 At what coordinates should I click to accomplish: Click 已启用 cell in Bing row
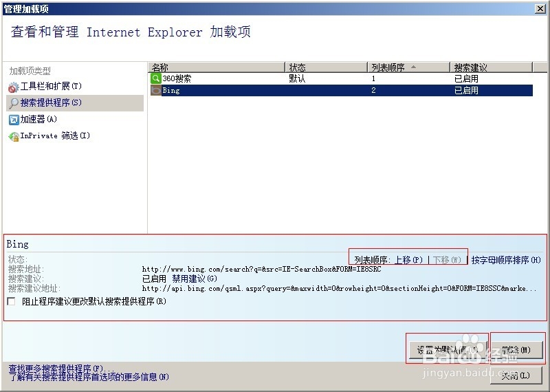pyautogui.click(x=466, y=91)
